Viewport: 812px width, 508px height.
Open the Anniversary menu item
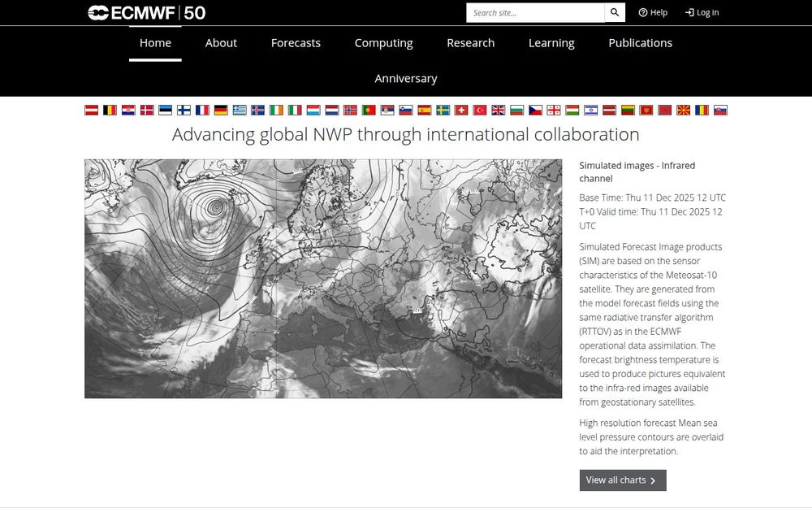click(406, 78)
